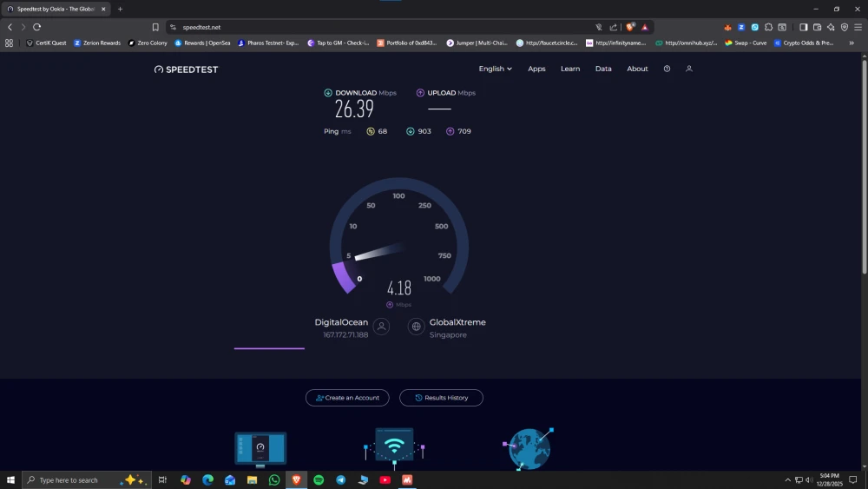The width and height of the screenshot is (868, 489).
Task: Click the user account icon in header
Action: [689, 69]
